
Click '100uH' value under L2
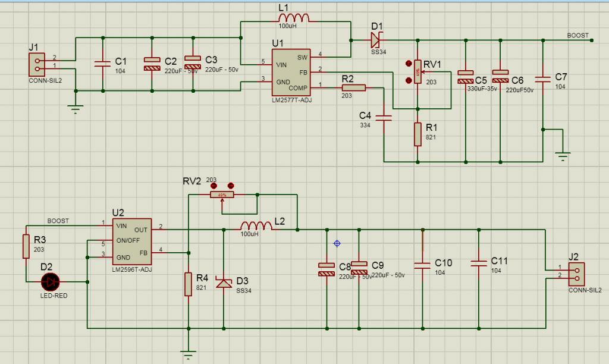pyautogui.click(x=249, y=234)
